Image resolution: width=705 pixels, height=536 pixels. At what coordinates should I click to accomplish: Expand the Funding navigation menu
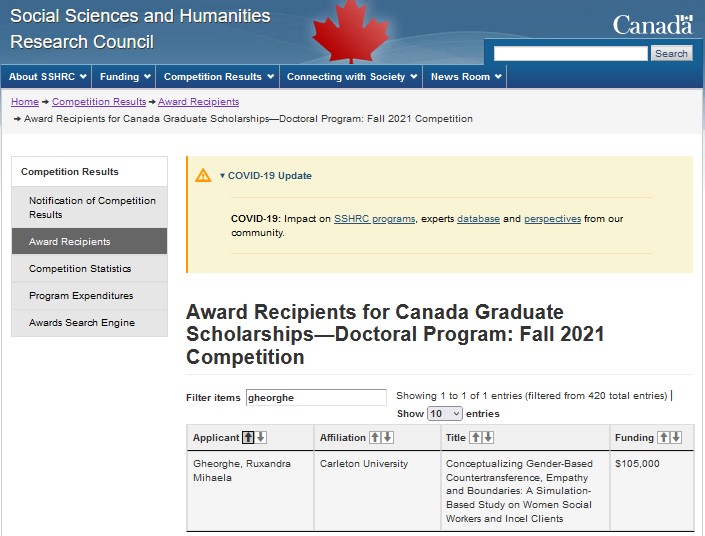coord(125,77)
